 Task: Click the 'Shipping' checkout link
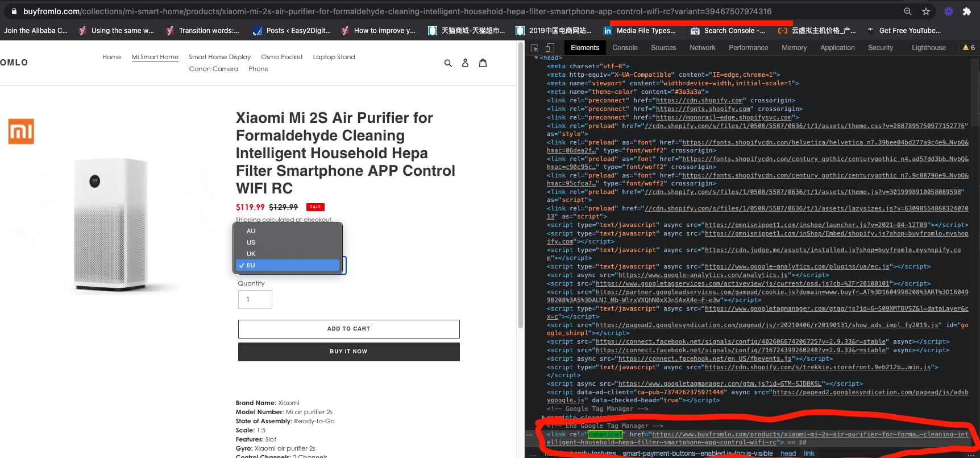click(x=248, y=220)
